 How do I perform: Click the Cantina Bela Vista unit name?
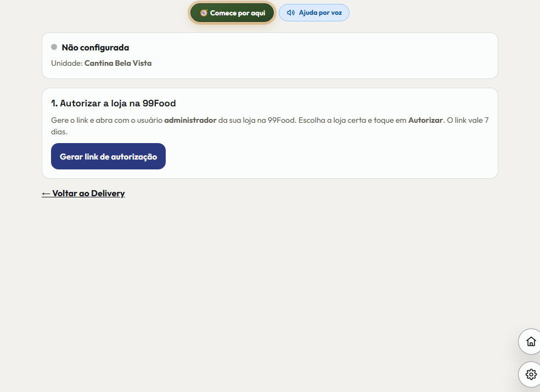(118, 64)
